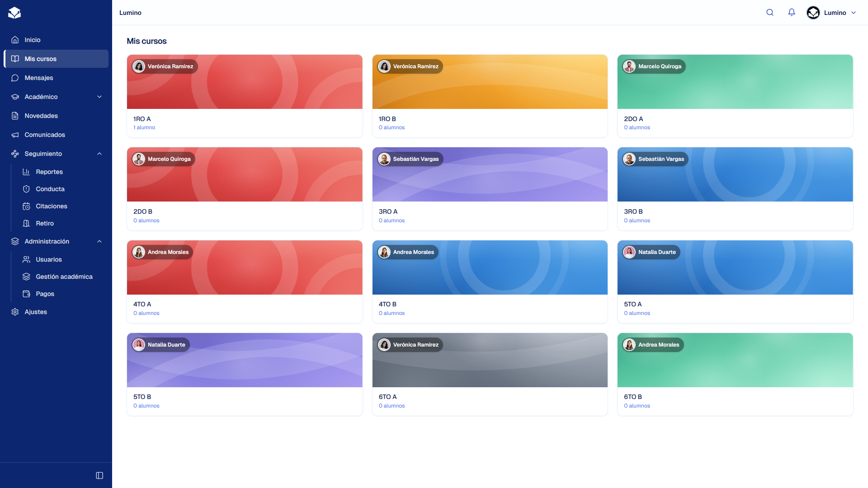Image resolution: width=868 pixels, height=488 pixels.
Task: Open Novedades menu item
Action: coord(56,116)
